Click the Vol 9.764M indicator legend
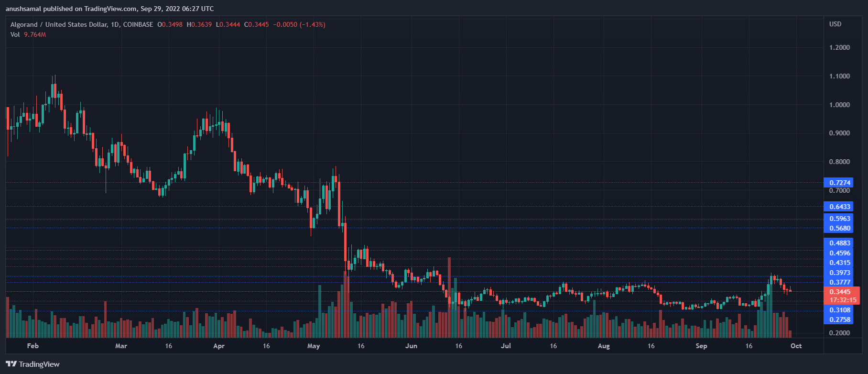This screenshot has width=868, height=374. coord(28,34)
